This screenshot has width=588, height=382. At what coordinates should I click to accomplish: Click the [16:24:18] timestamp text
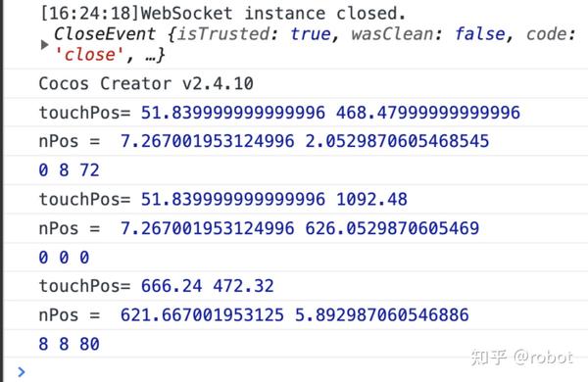89,14
